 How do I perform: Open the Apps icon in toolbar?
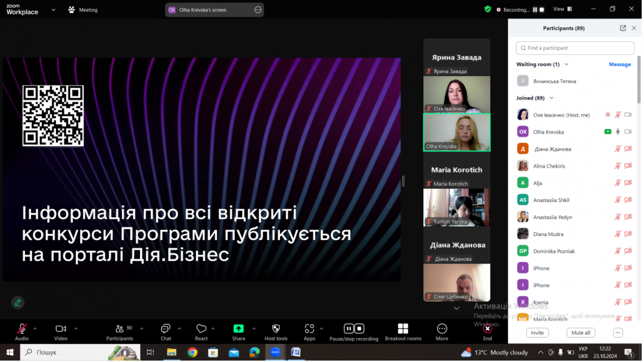[x=309, y=328]
